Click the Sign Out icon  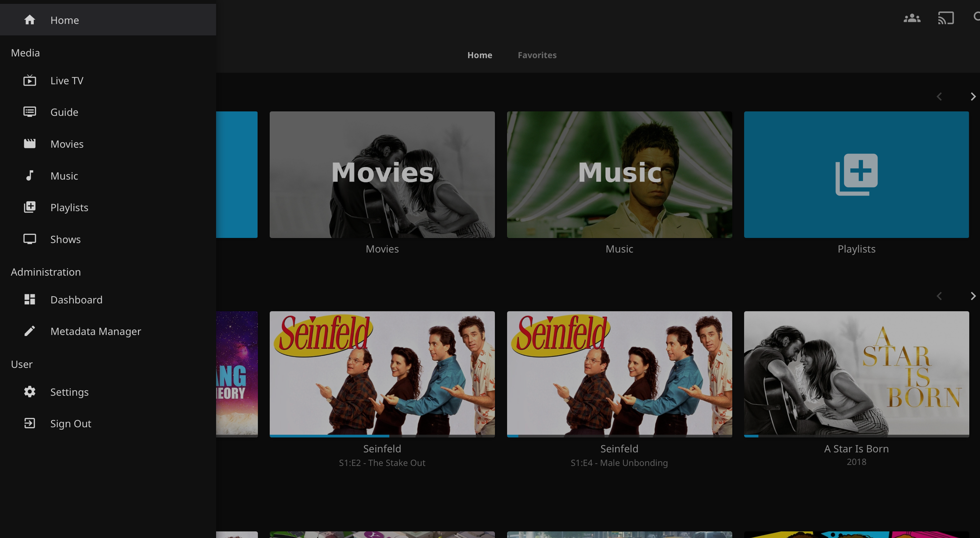tap(30, 423)
